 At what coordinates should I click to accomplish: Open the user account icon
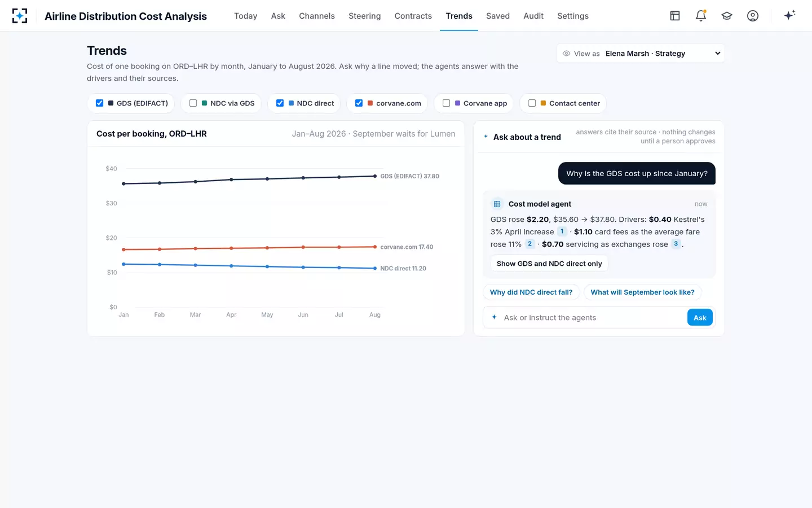click(753, 16)
